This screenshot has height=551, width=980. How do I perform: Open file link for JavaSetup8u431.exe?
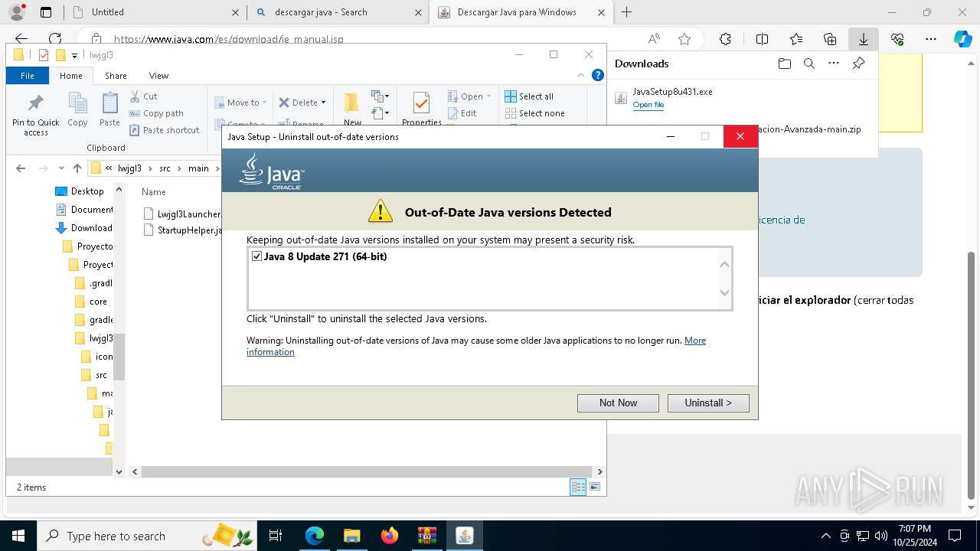coord(648,105)
